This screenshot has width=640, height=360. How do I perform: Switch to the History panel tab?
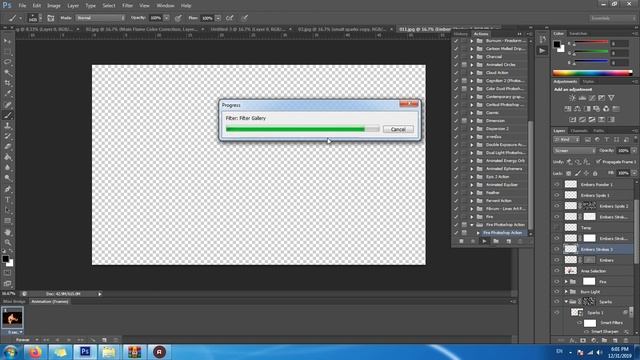pyautogui.click(x=460, y=34)
